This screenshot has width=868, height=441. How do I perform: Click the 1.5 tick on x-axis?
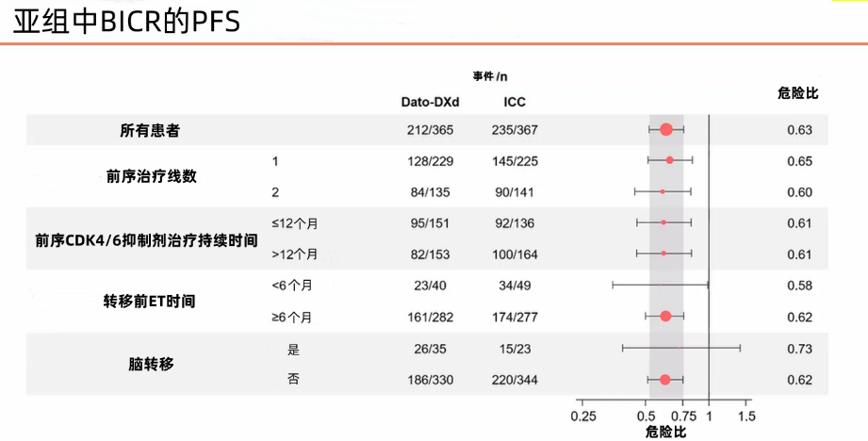coord(745,416)
